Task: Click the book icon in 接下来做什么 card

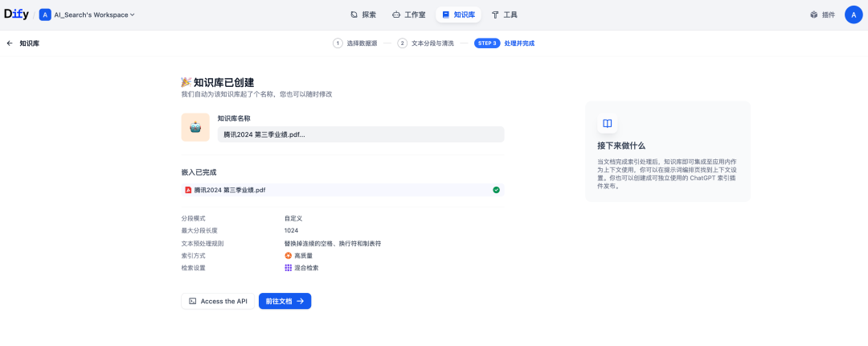Action: tap(608, 124)
